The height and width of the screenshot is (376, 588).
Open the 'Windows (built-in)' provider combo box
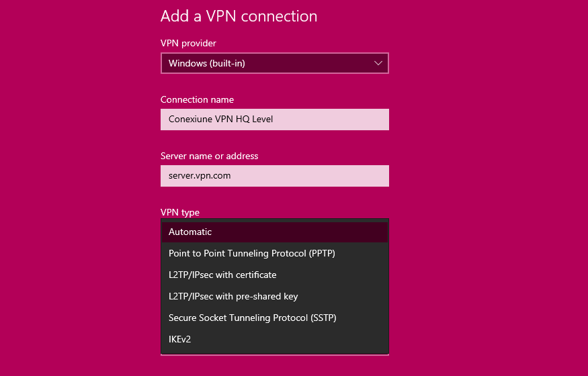click(x=274, y=63)
